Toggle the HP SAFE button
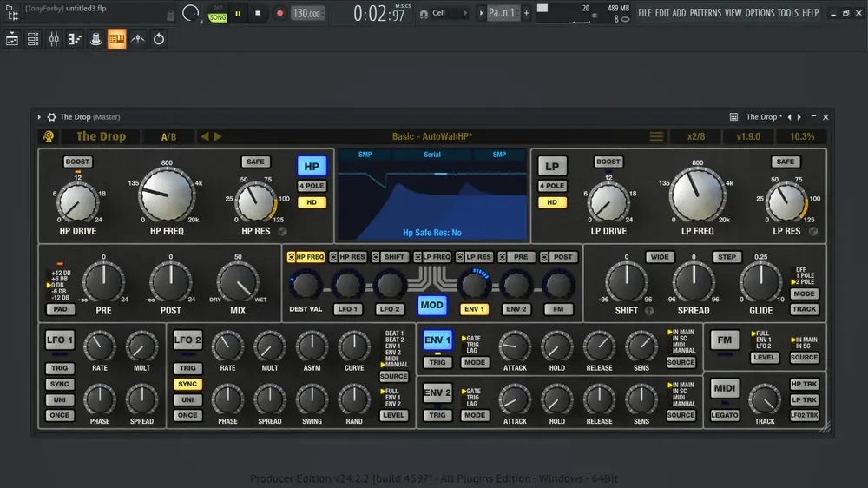Image resolution: width=868 pixels, height=488 pixels. 255,162
